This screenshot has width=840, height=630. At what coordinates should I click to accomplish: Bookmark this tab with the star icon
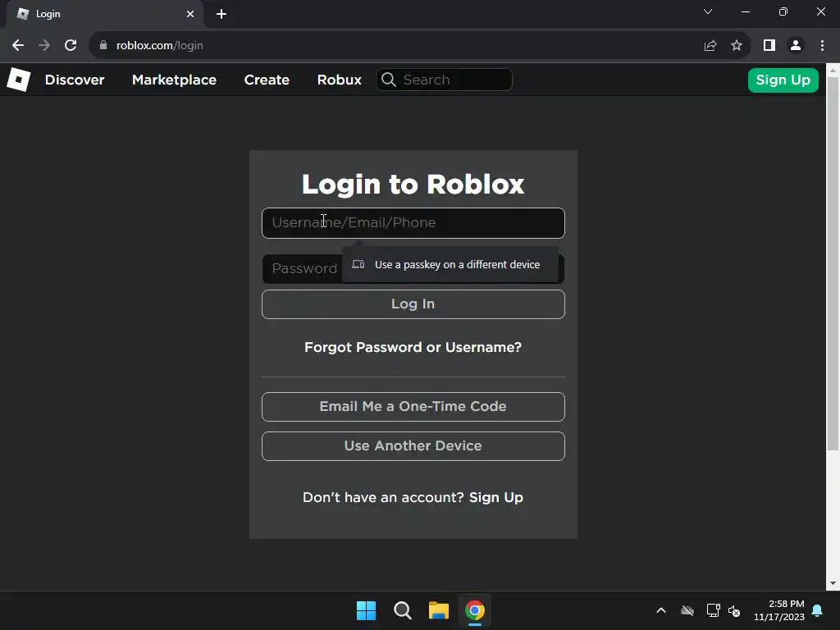pos(737,46)
